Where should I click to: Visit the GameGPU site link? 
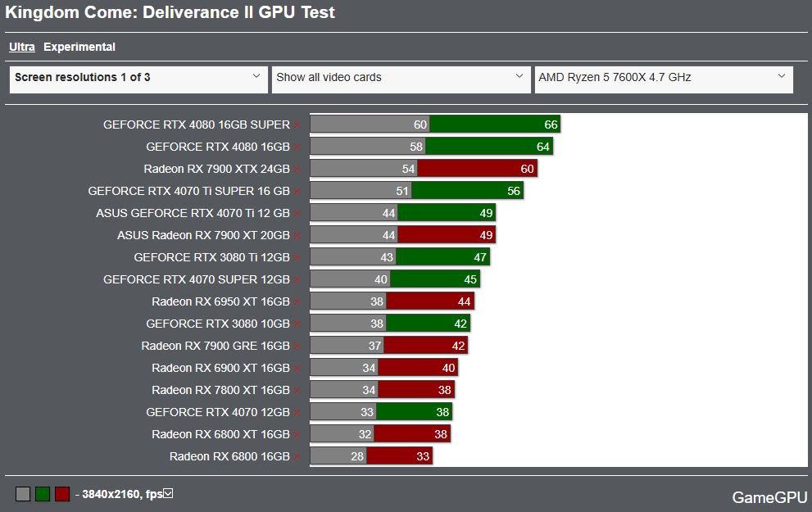[x=769, y=497]
